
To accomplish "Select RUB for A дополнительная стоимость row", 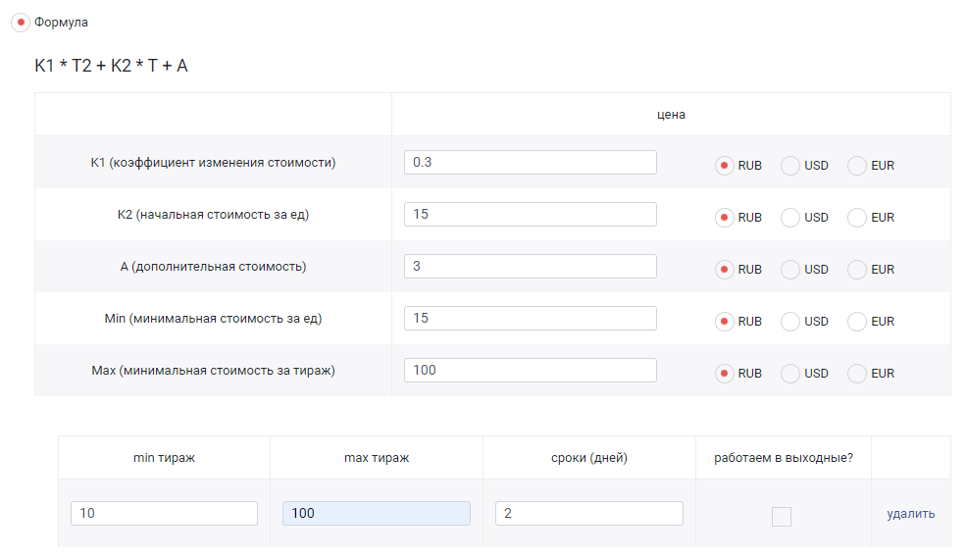I will coord(725,270).
